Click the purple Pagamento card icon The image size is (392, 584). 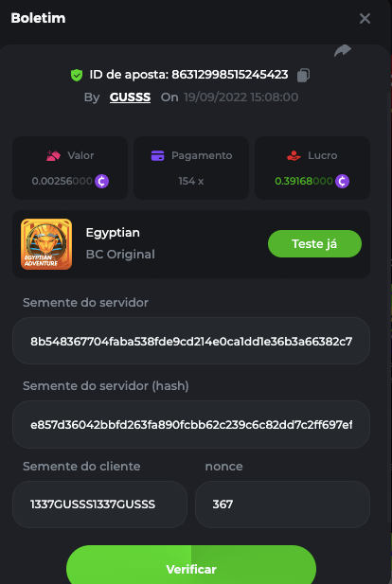(x=157, y=155)
